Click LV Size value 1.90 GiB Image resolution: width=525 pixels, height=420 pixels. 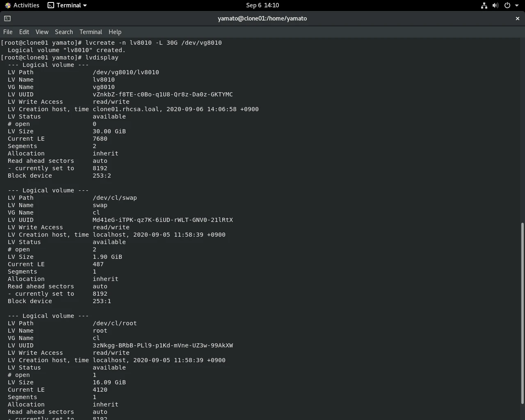click(107, 257)
